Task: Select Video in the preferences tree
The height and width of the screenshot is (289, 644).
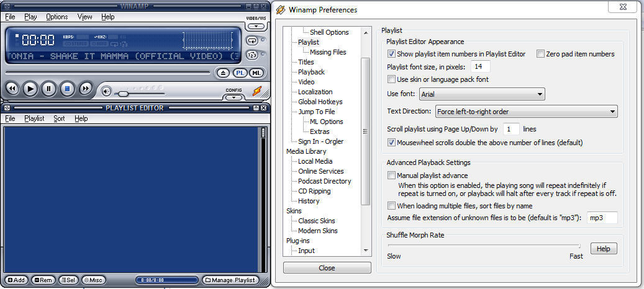Action: coord(306,82)
